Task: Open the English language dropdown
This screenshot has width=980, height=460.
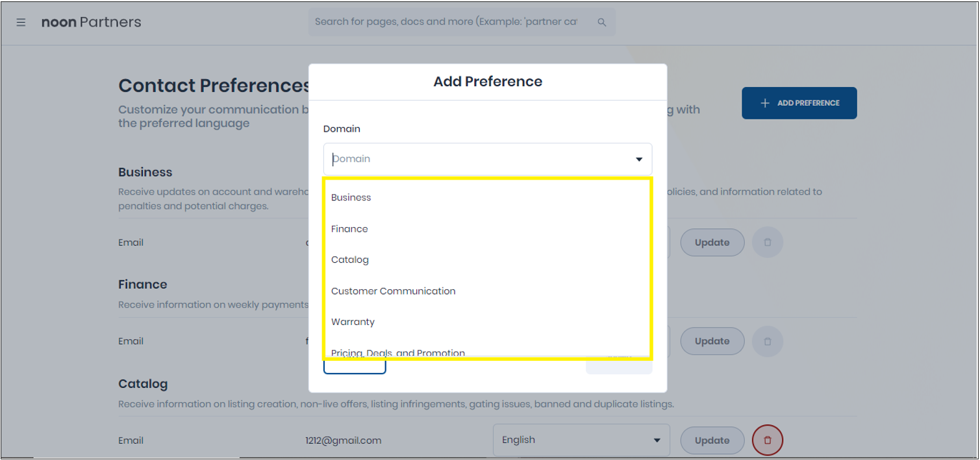Action: pos(581,441)
